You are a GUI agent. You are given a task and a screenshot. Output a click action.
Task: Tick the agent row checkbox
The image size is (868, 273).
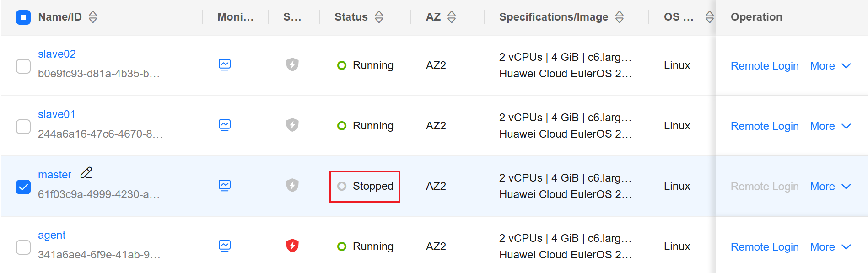(x=23, y=247)
